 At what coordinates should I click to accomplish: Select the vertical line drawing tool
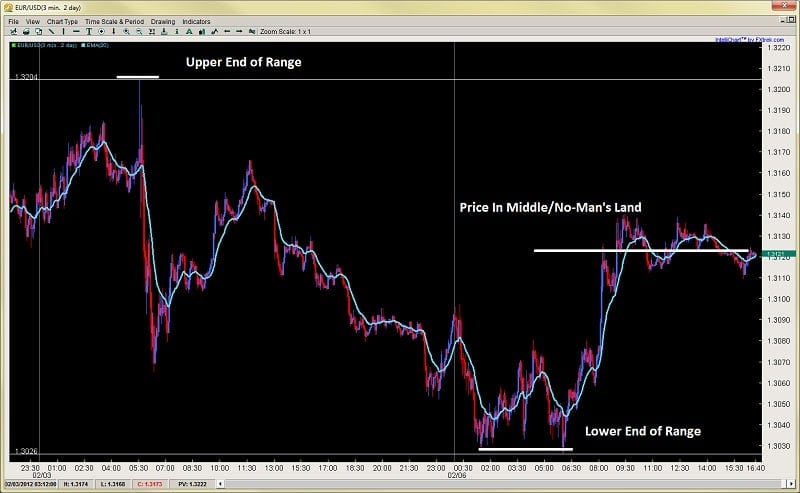(63, 32)
